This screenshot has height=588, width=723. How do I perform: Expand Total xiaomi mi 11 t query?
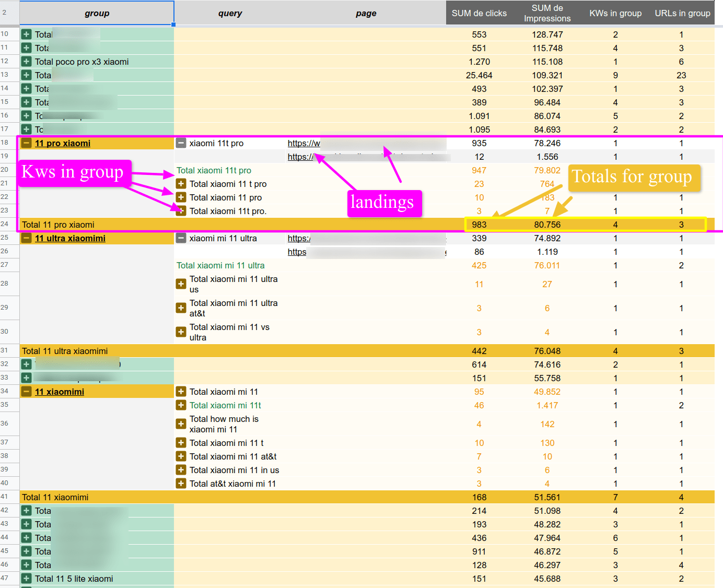pyautogui.click(x=181, y=443)
